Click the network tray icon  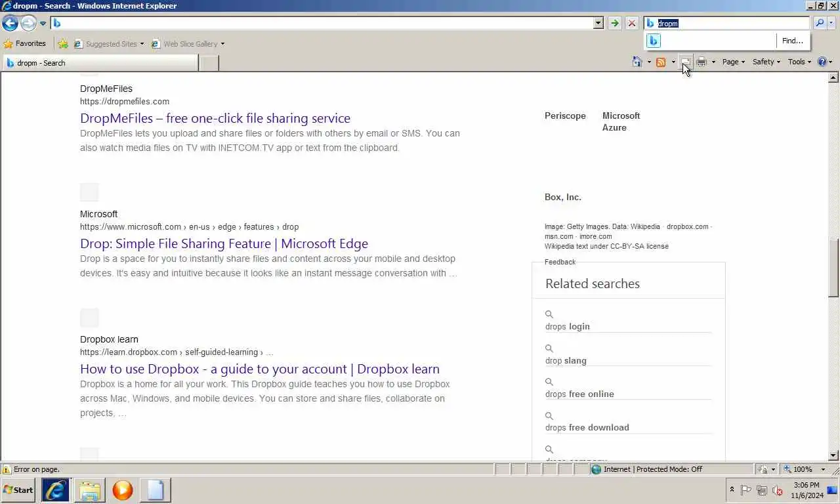click(x=762, y=490)
